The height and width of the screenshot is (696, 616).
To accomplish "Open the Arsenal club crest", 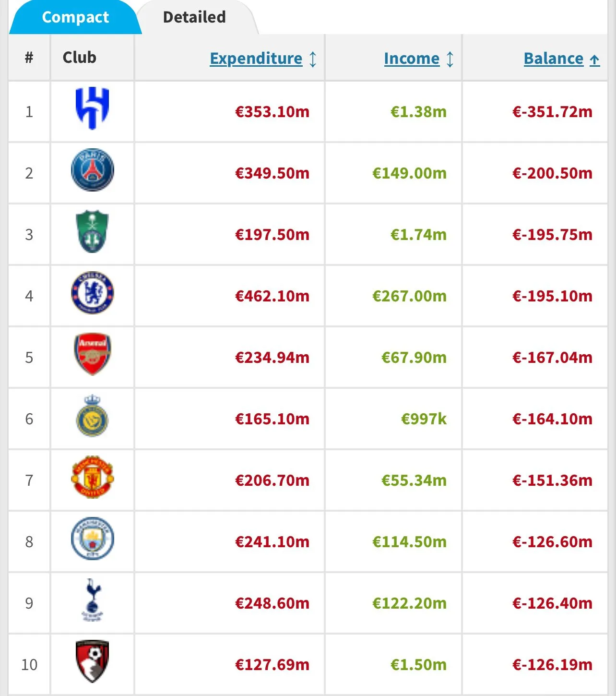I will pos(92,354).
